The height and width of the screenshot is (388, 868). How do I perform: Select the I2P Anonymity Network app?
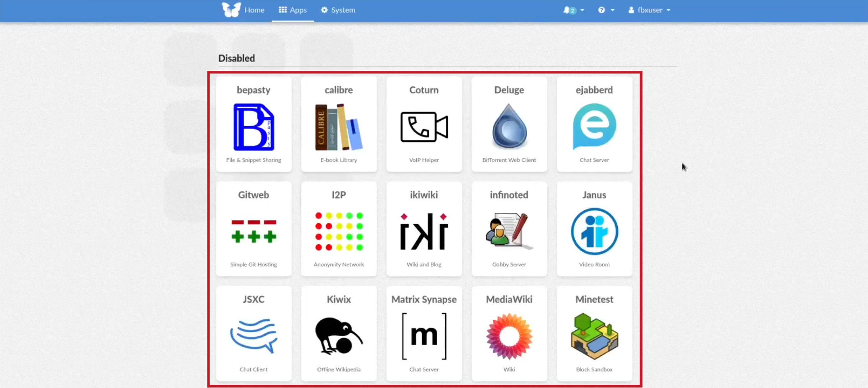tap(338, 228)
